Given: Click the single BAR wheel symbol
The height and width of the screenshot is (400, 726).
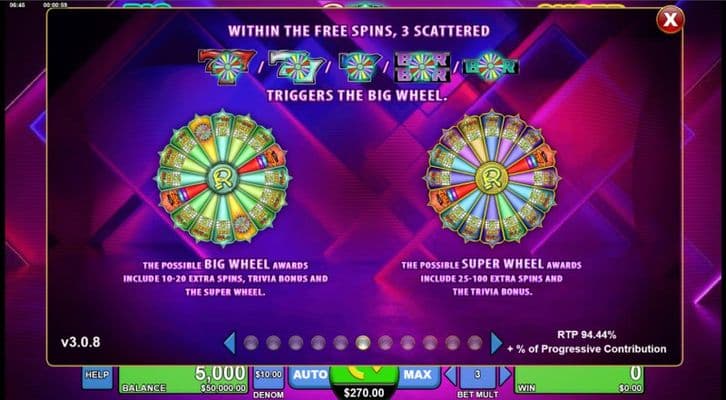Looking at the screenshot, I should [490, 67].
